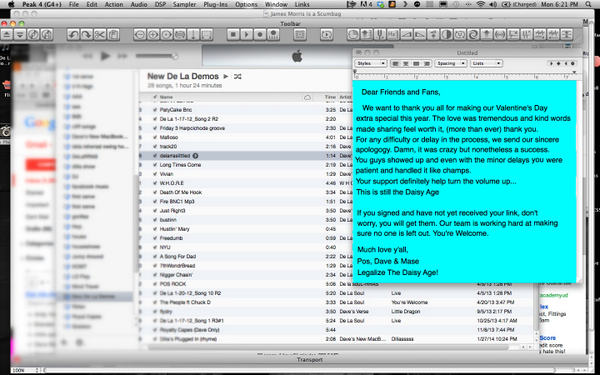The height and width of the screenshot is (375, 600).
Task: Apply the Fade In ramp icon
Action: click(406, 35)
